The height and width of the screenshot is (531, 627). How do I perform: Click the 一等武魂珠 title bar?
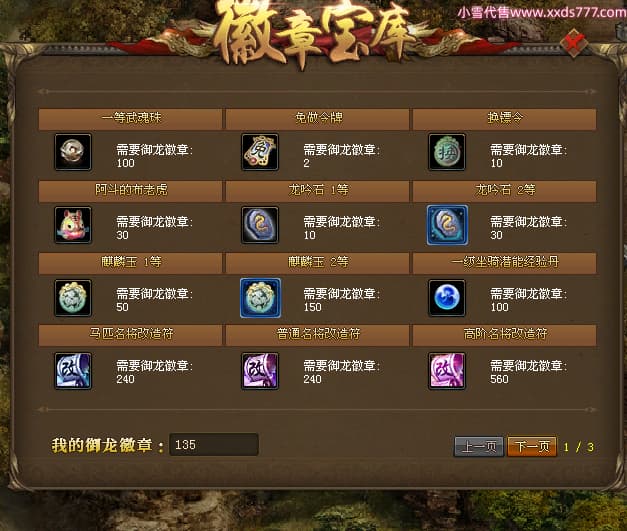coord(130,119)
